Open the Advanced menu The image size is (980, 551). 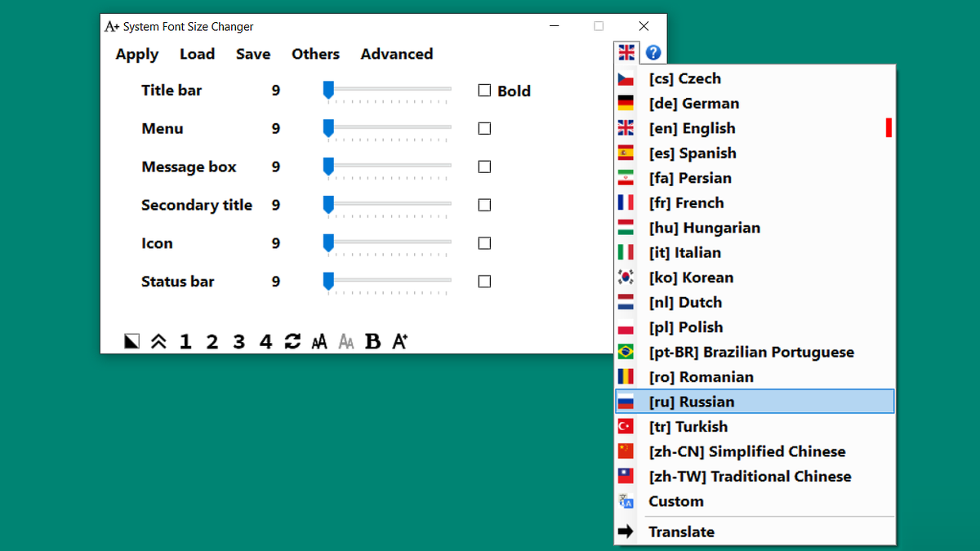397,54
